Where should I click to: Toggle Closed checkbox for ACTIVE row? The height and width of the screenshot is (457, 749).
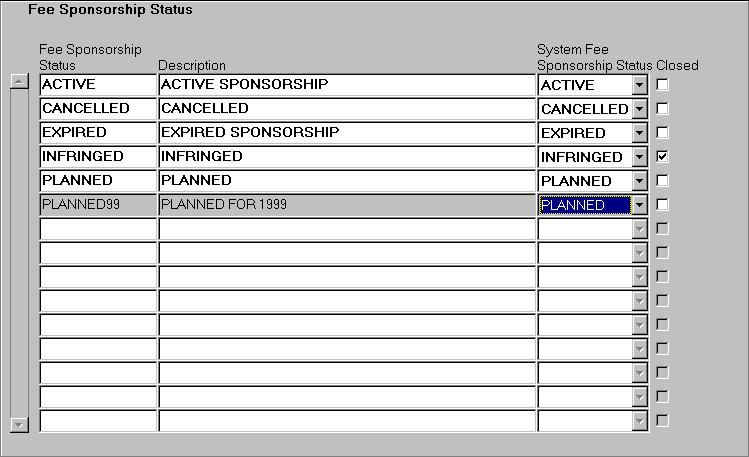[x=662, y=85]
